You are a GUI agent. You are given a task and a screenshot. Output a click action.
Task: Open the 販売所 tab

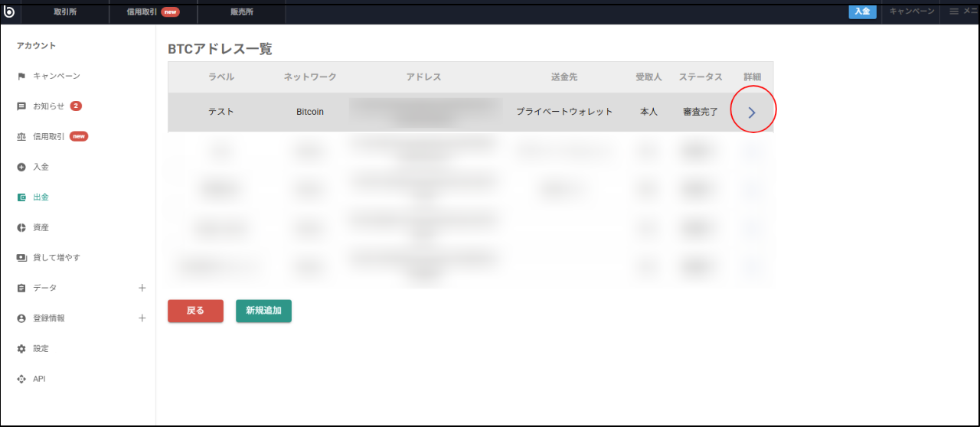(x=242, y=11)
